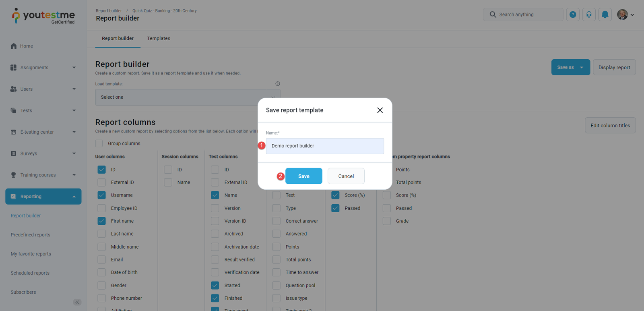
Task: Close the Save report template dialog
Action: coord(380,110)
